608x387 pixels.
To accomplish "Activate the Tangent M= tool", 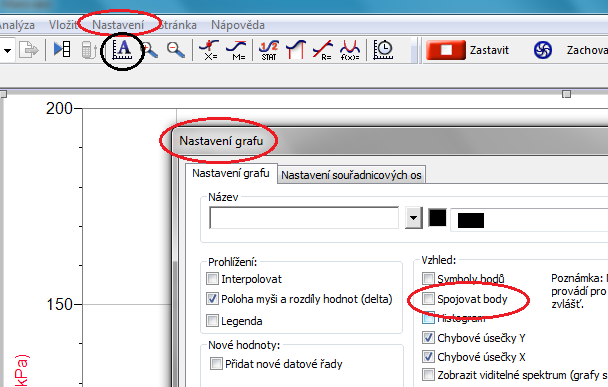I will pyautogui.click(x=236, y=50).
